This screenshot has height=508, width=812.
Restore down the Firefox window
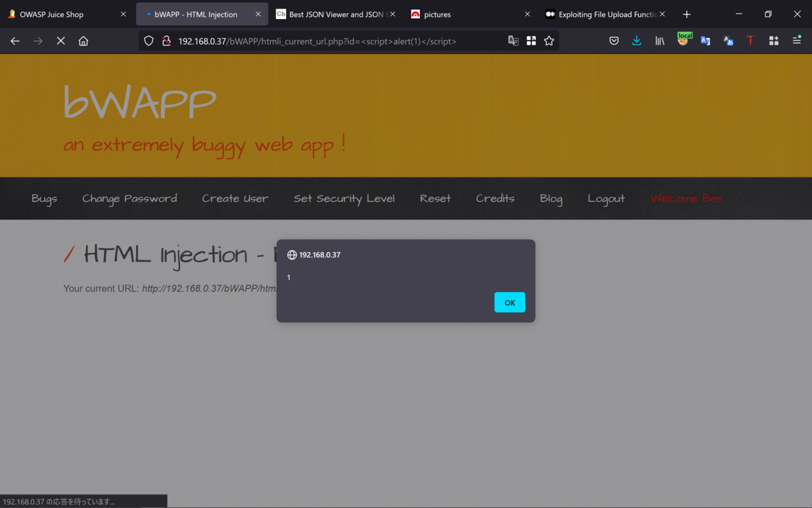pyautogui.click(x=768, y=14)
